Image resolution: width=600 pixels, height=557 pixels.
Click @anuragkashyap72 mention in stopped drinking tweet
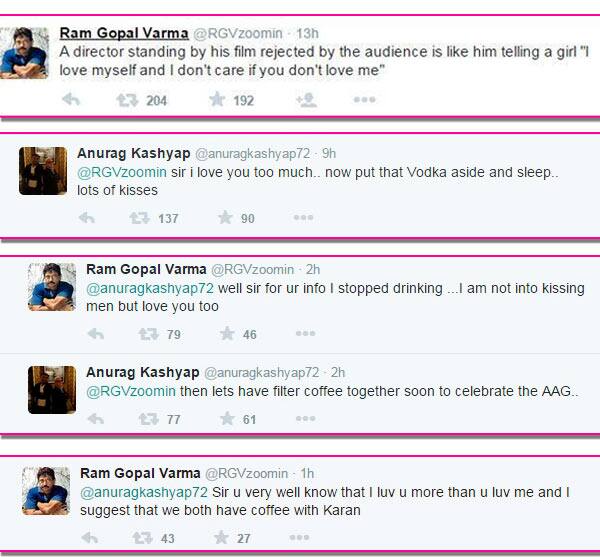click(150, 288)
